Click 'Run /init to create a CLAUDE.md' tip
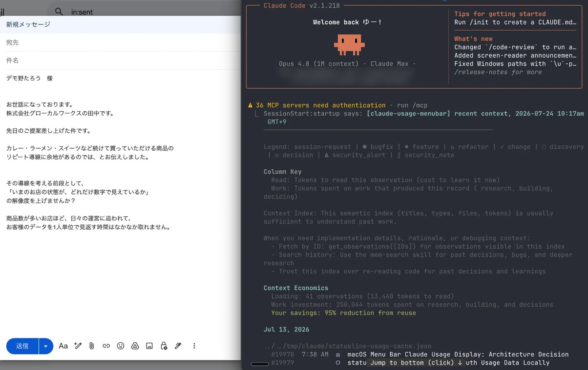The image size is (588, 370). coord(515,22)
